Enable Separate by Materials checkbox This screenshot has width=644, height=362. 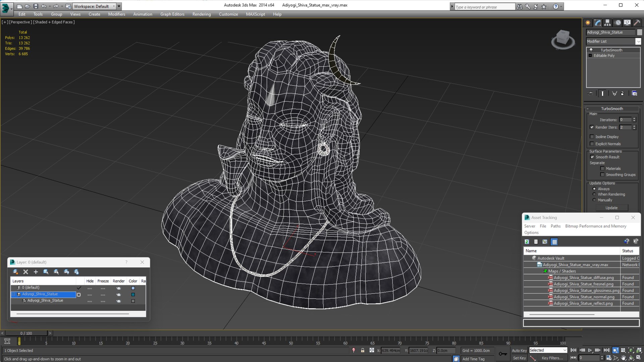(602, 169)
